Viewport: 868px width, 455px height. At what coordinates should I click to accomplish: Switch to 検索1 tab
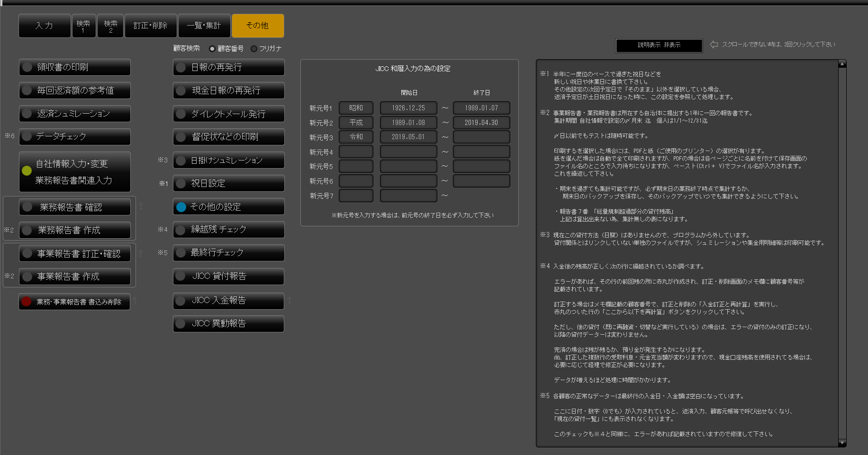84,26
